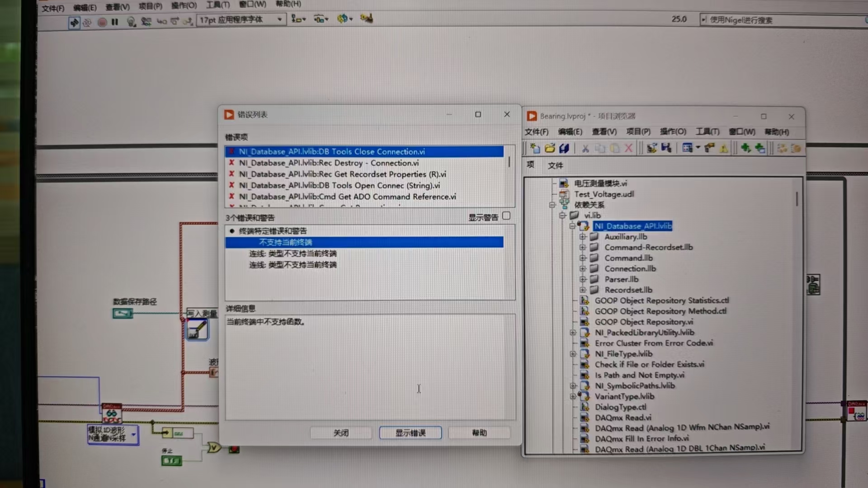Screen dimensions: 868x488
Task: Click the warning triangle icon in project toolbar
Action: tap(724, 148)
